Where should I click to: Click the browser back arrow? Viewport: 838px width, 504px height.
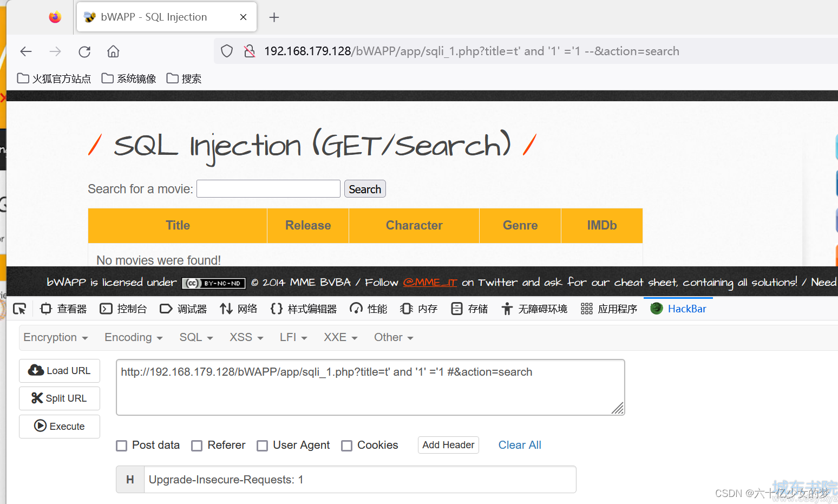click(x=26, y=51)
